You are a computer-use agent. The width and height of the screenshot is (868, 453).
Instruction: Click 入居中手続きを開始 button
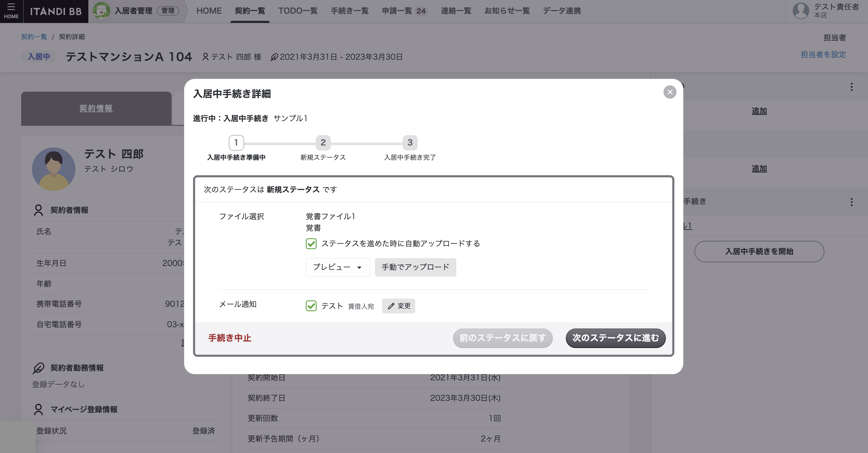759,252
